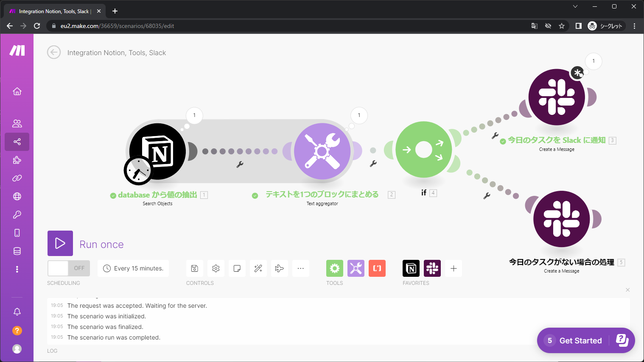
Task: Open more controls ellipsis button
Action: pyautogui.click(x=300, y=268)
